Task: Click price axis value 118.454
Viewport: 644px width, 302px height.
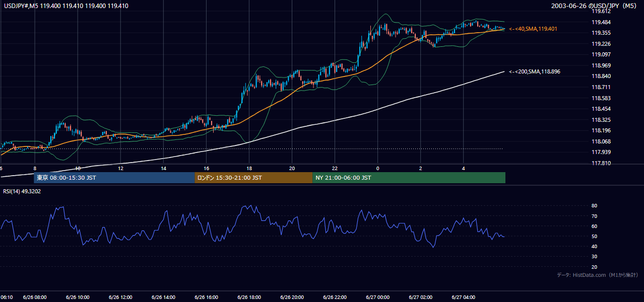Action: tap(602, 109)
